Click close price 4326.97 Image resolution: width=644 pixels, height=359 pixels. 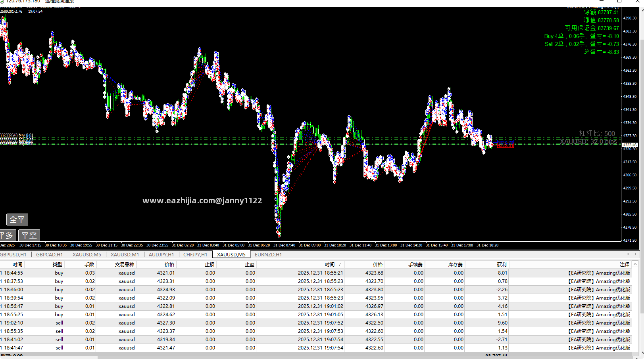(374, 306)
